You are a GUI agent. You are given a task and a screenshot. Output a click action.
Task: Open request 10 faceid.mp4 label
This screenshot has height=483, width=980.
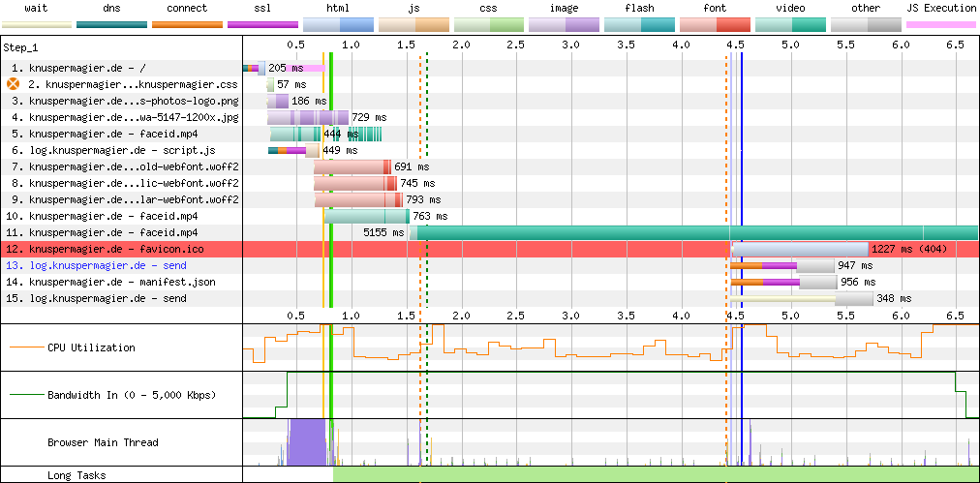pyautogui.click(x=102, y=216)
